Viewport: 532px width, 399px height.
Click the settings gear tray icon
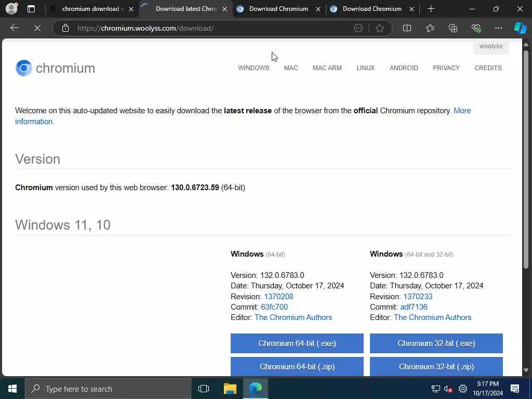point(463,389)
